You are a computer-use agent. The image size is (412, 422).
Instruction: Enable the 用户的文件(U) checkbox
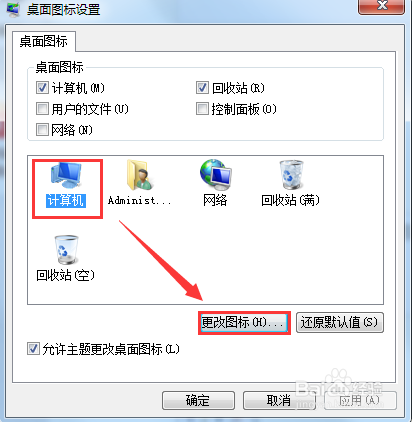[x=42, y=109]
